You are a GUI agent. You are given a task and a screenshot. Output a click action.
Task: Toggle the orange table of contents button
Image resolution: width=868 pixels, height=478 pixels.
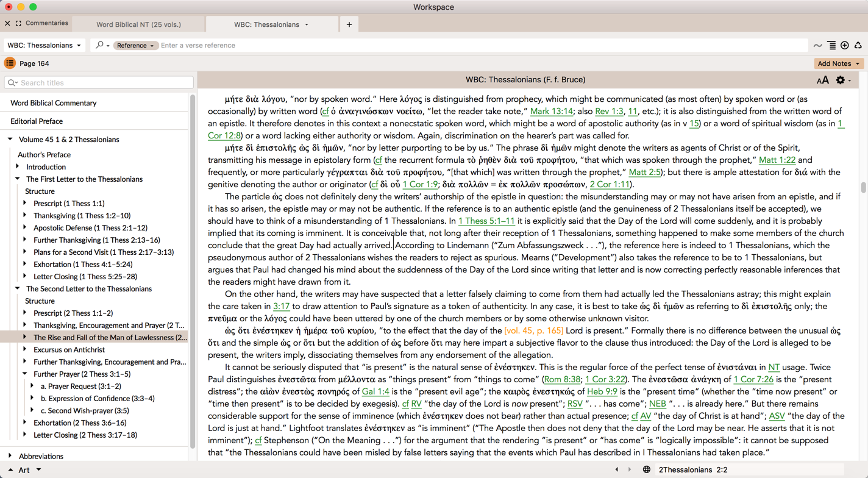click(10, 63)
